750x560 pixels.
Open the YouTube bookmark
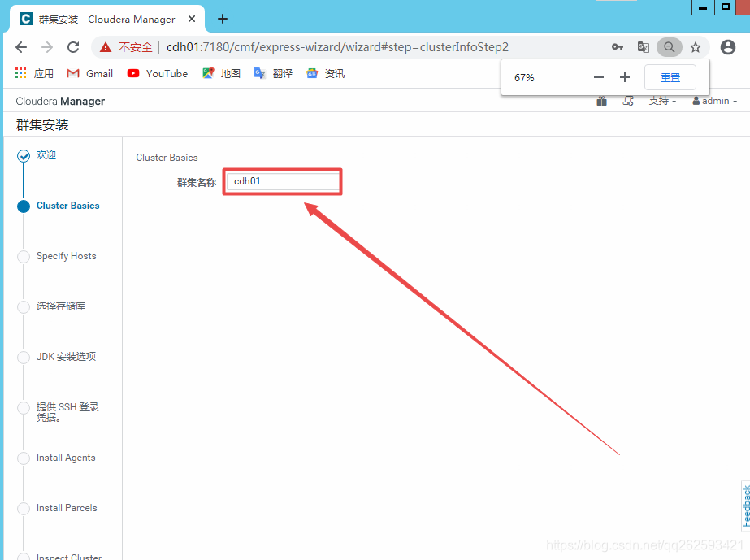click(x=158, y=73)
